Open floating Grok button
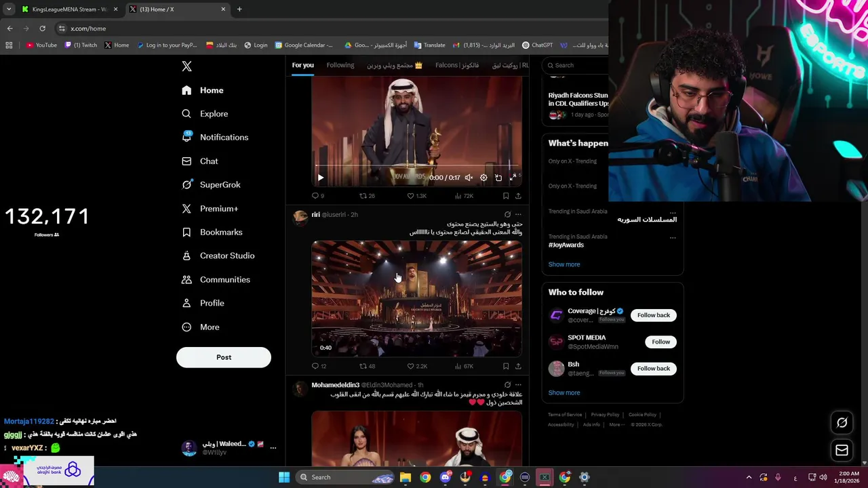The width and height of the screenshot is (868, 488). (842, 423)
